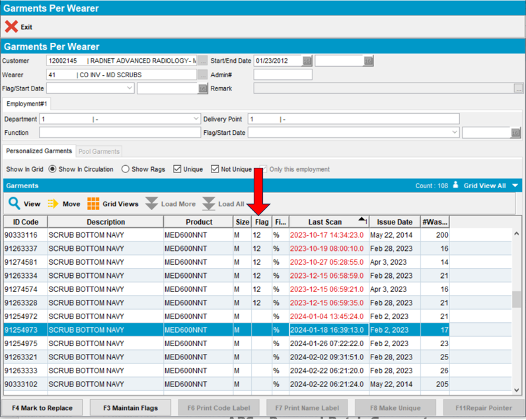Open the Flag/Start Date dropdown
The height and width of the screenshot is (420, 526).
129,88
